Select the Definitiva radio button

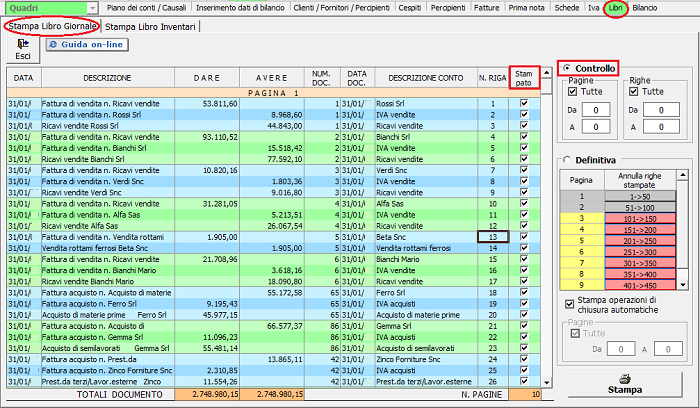[566, 159]
